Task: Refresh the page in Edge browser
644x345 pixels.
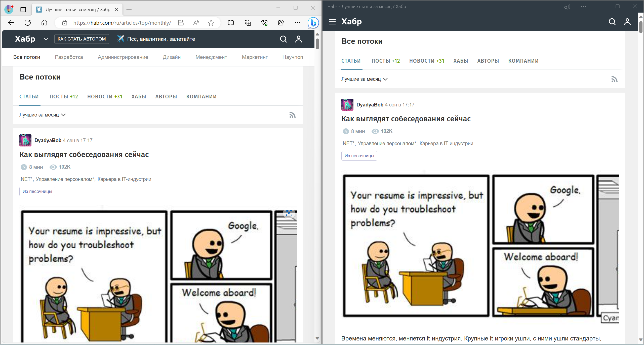Action: point(28,23)
